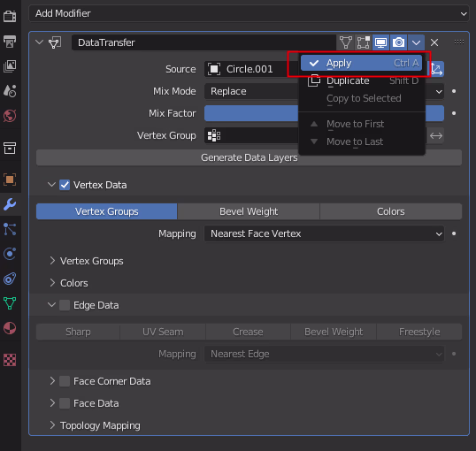Edit the DataTransfer modifier name field
The image size is (476, 451).
(x=203, y=42)
